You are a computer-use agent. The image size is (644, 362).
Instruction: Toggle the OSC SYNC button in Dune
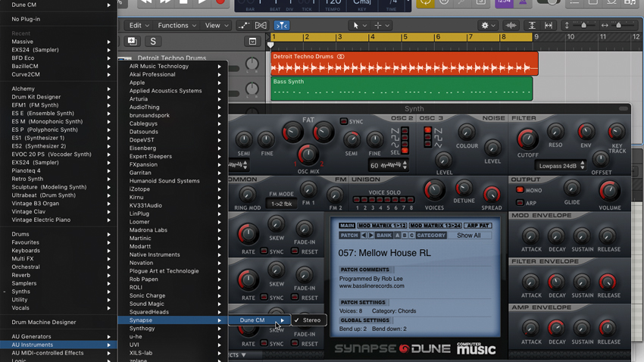(344, 121)
